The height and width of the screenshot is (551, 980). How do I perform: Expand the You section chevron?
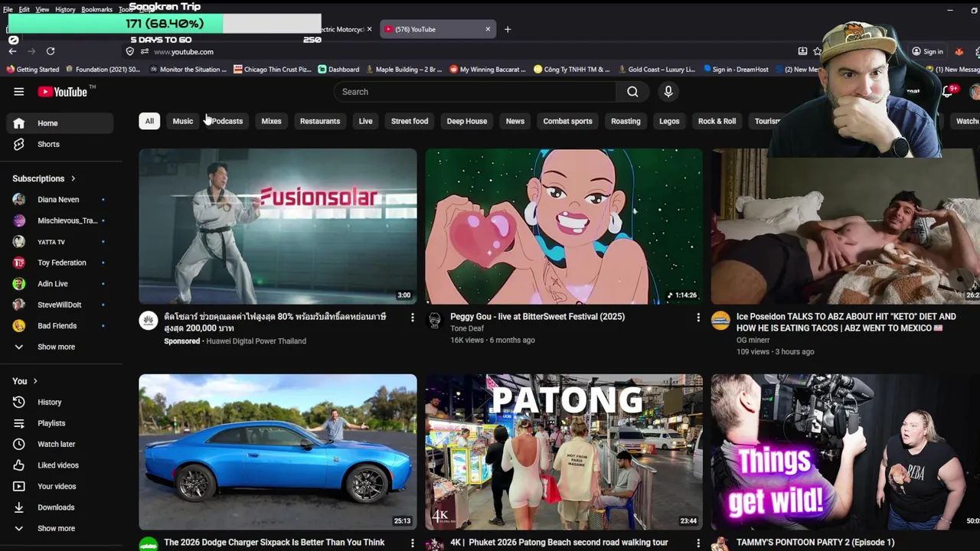click(x=35, y=381)
